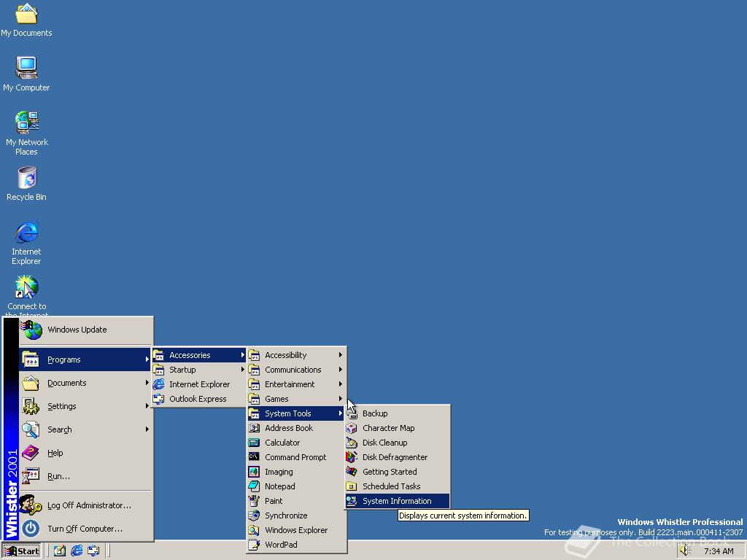Choose Internet Explorer in Programs menu
Image resolution: width=747 pixels, height=560 pixels.
tap(199, 384)
